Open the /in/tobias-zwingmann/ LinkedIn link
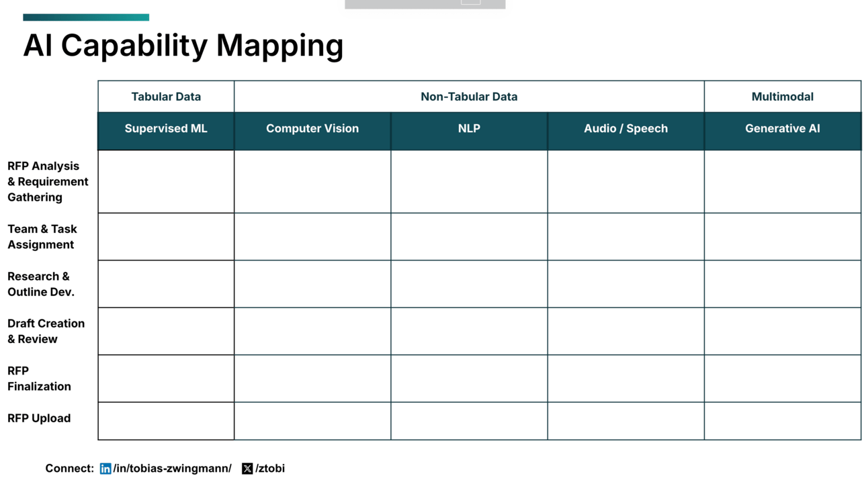This screenshot has width=868, height=488. coord(172,469)
